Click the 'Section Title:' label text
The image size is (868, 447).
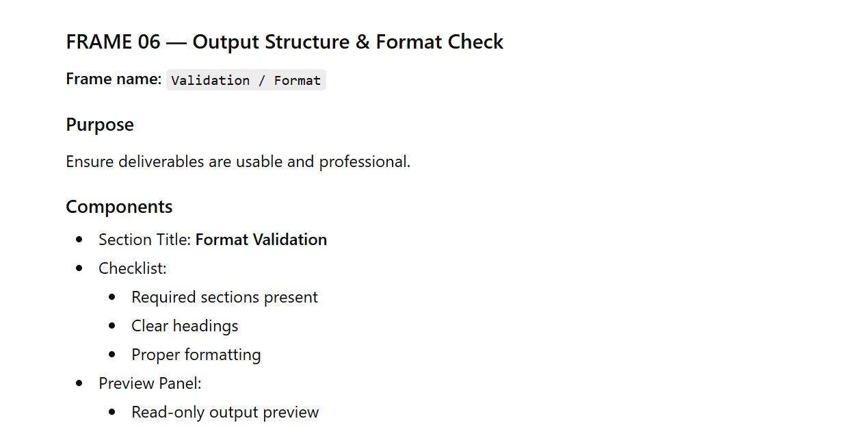click(145, 240)
